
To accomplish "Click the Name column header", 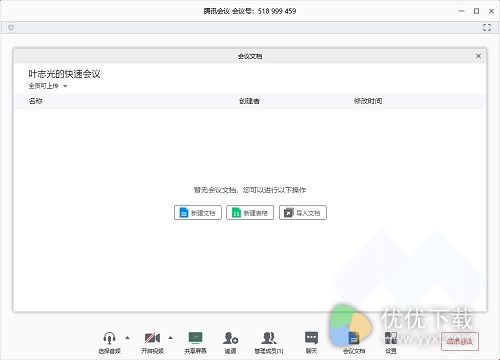I will (35, 101).
